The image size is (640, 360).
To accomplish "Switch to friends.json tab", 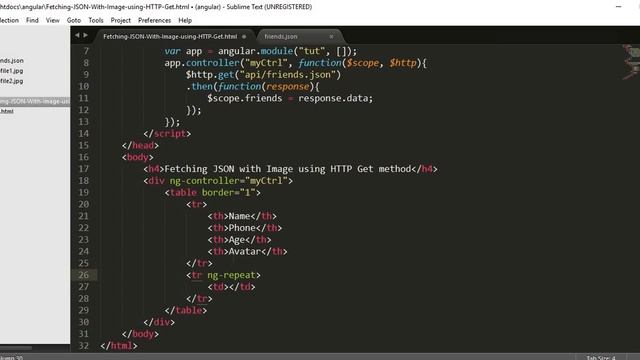I will click(281, 36).
